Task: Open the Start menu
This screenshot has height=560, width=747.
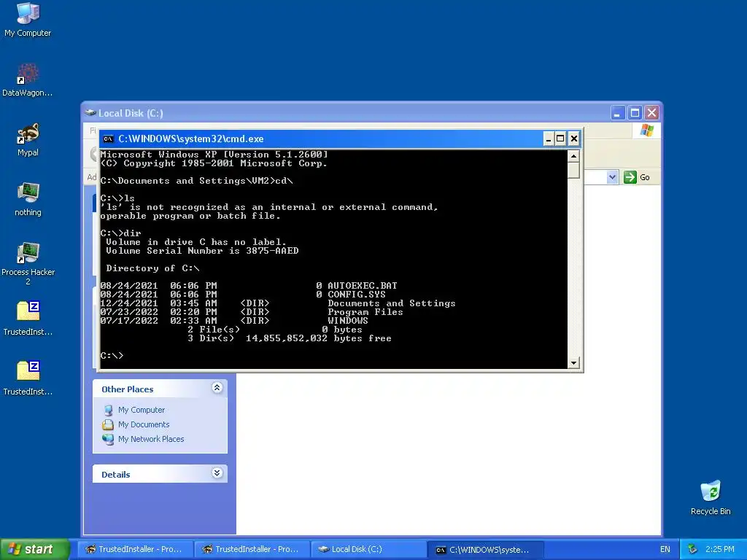Action: pyautogui.click(x=34, y=549)
